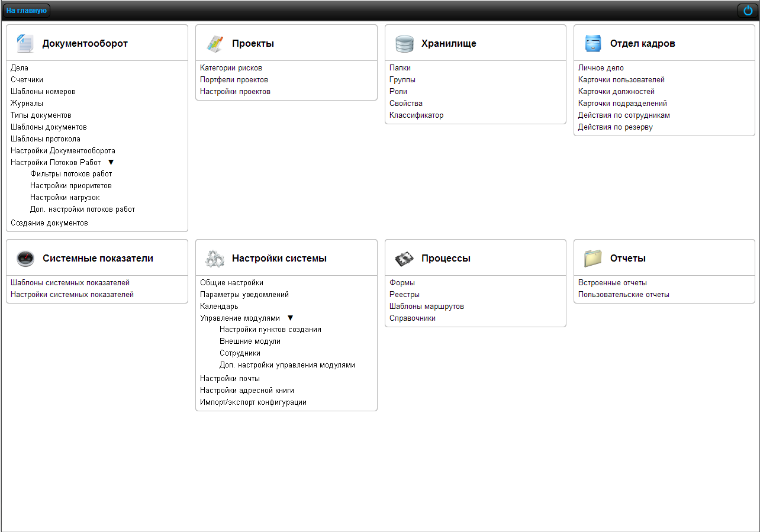
Task: Open Справочники link
Action: click(413, 318)
